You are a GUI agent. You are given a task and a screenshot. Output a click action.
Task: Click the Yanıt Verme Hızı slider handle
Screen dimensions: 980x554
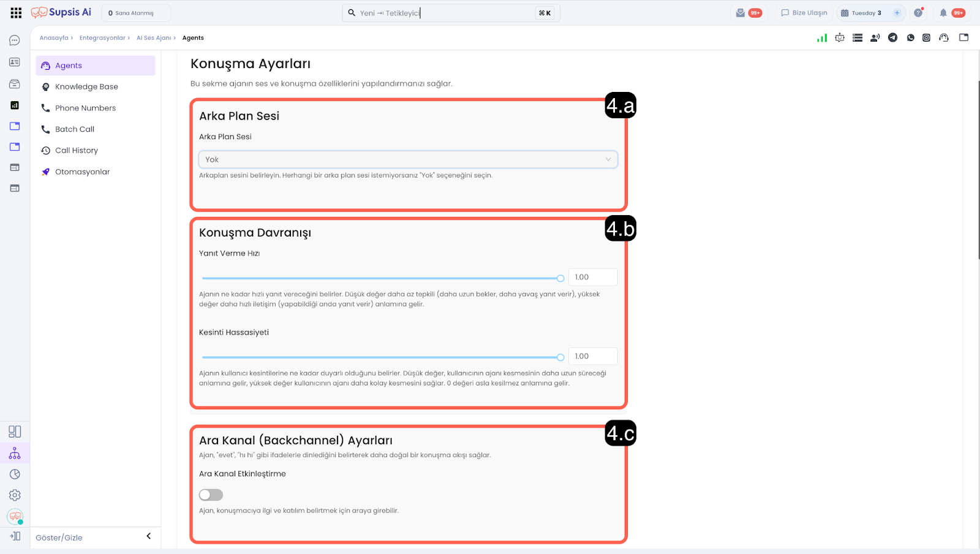560,278
